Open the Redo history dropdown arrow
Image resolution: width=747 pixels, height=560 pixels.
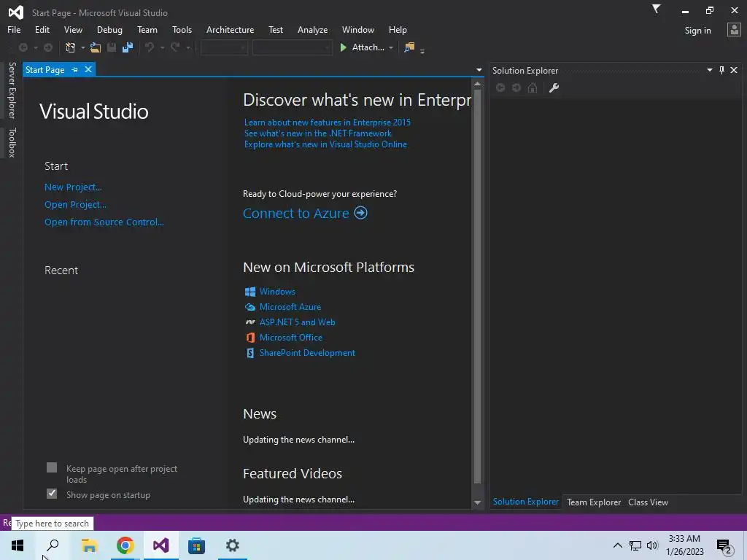(x=188, y=47)
